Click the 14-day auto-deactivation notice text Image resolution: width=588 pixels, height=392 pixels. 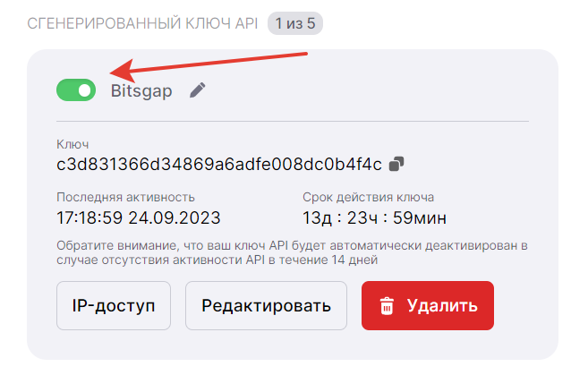coord(292,252)
